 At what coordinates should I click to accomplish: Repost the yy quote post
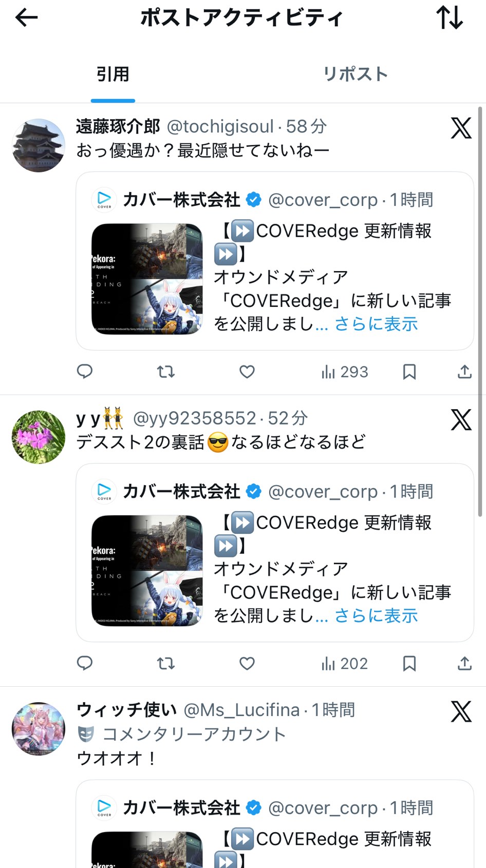[x=166, y=663]
